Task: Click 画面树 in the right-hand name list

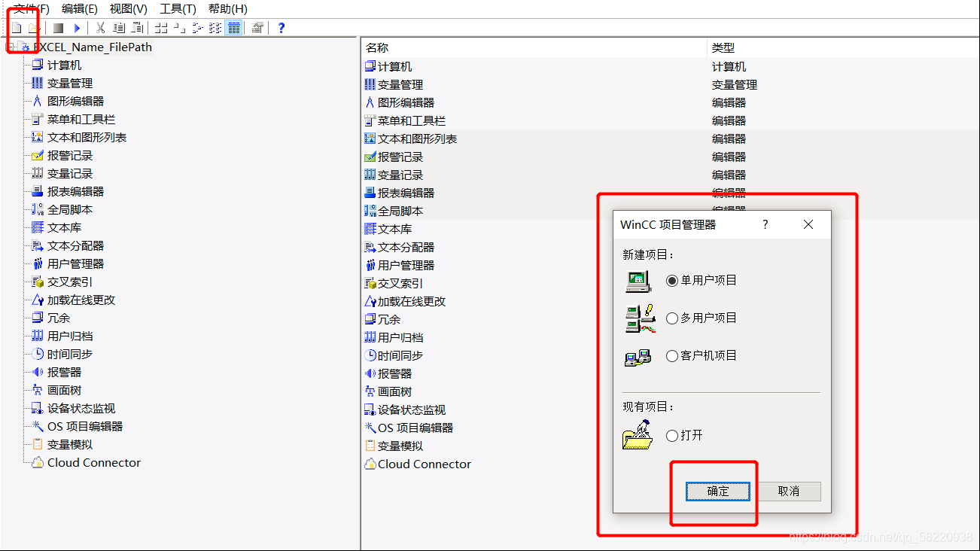Action: tap(395, 392)
